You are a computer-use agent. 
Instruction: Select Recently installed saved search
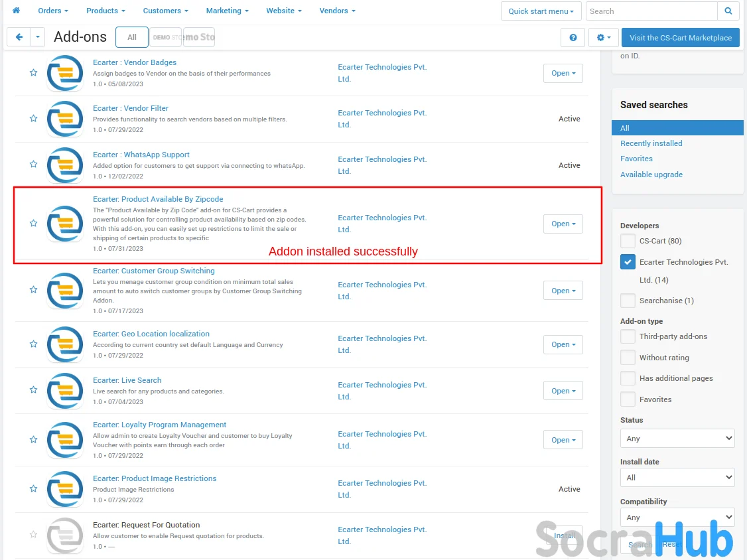(651, 143)
